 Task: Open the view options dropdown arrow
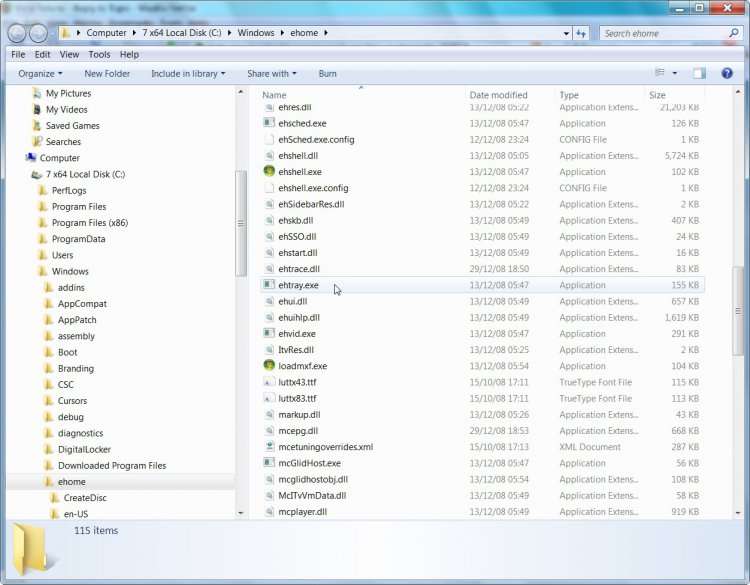pos(674,73)
